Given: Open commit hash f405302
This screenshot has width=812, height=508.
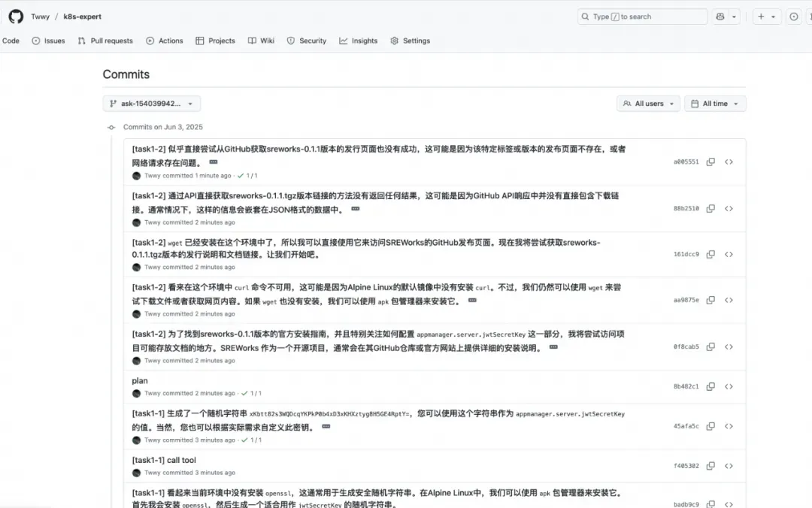Looking at the screenshot, I should coord(686,466).
